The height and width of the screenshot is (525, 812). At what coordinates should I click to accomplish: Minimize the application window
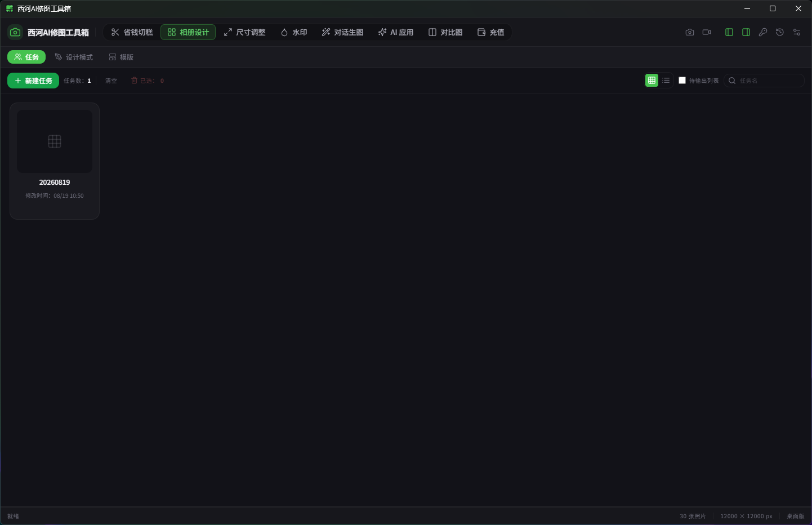point(747,8)
